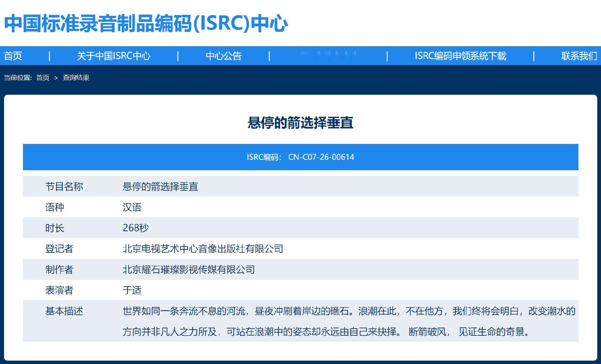
Task: Click the 登记者 label
Action: click(x=59, y=249)
